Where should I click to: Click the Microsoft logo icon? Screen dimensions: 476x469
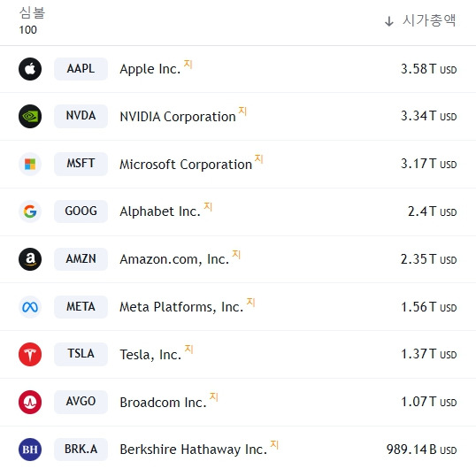coord(30,165)
